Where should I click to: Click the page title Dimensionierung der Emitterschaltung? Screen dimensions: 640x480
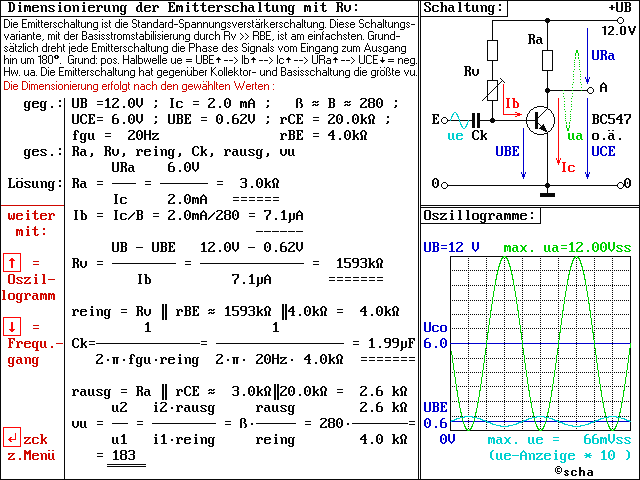point(183,7)
